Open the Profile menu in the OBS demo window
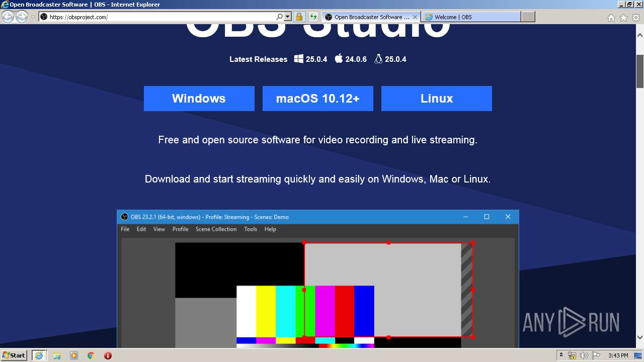Image resolution: width=644 pixels, height=362 pixels. [180, 229]
